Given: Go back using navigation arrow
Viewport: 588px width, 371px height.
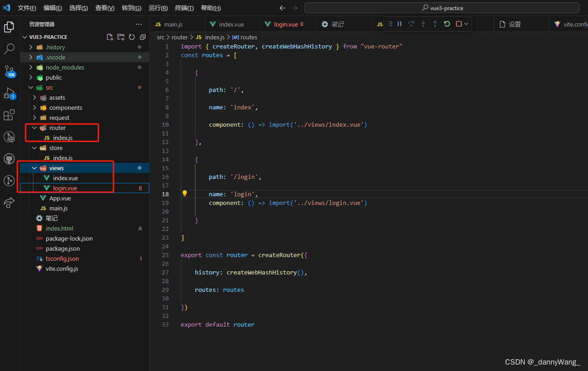Looking at the screenshot, I should coord(282,8).
